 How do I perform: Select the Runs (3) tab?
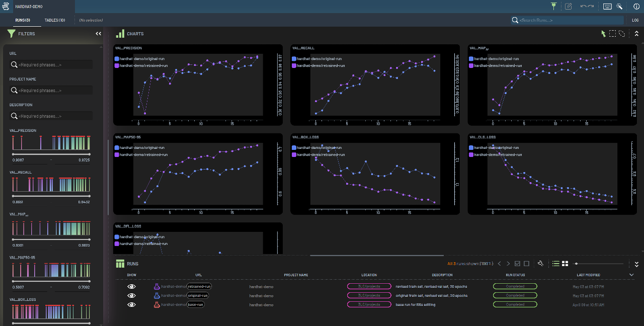tap(22, 20)
